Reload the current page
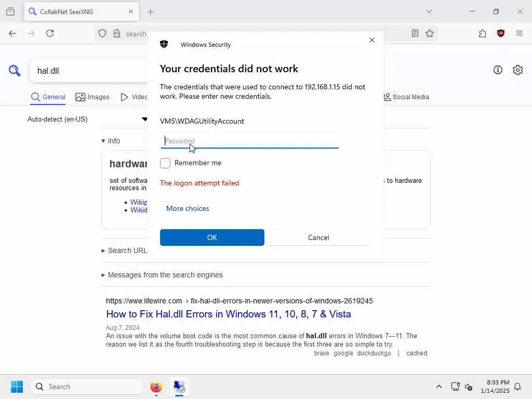Viewport: 532px width, 399px height. pos(50,33)
